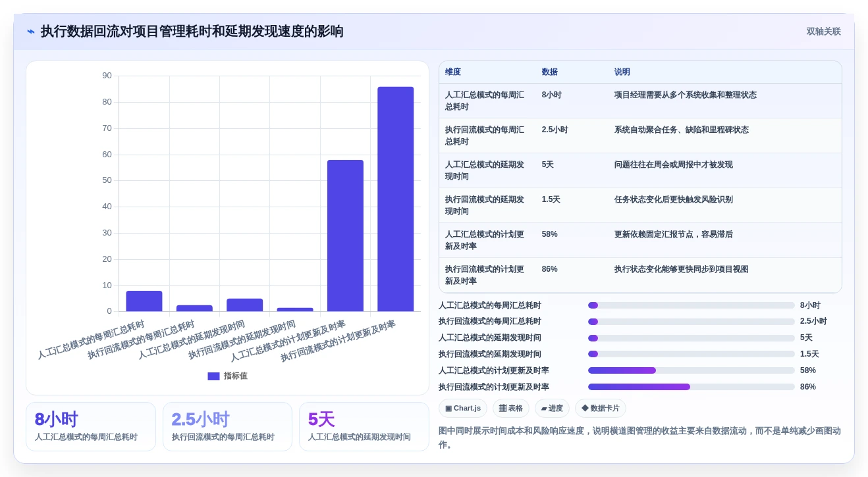Open the 8小时 data card
Screen dimensions: 868x477
91,426
